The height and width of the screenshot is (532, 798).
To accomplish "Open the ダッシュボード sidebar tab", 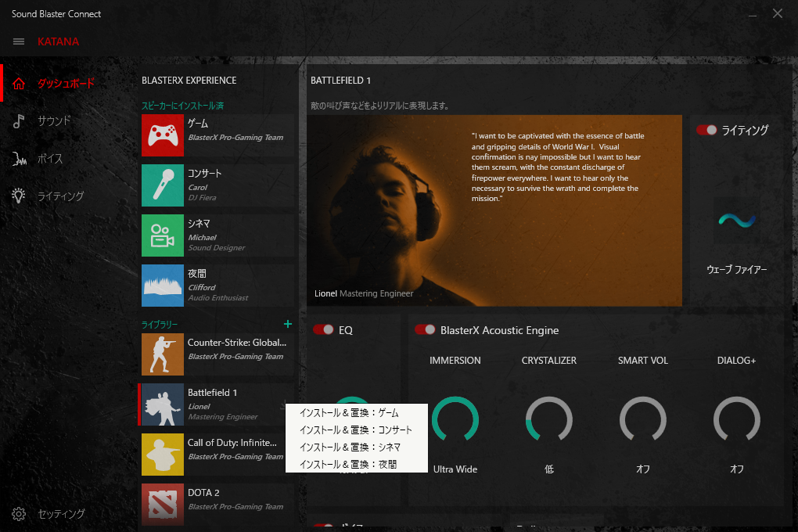I will 66,84.
